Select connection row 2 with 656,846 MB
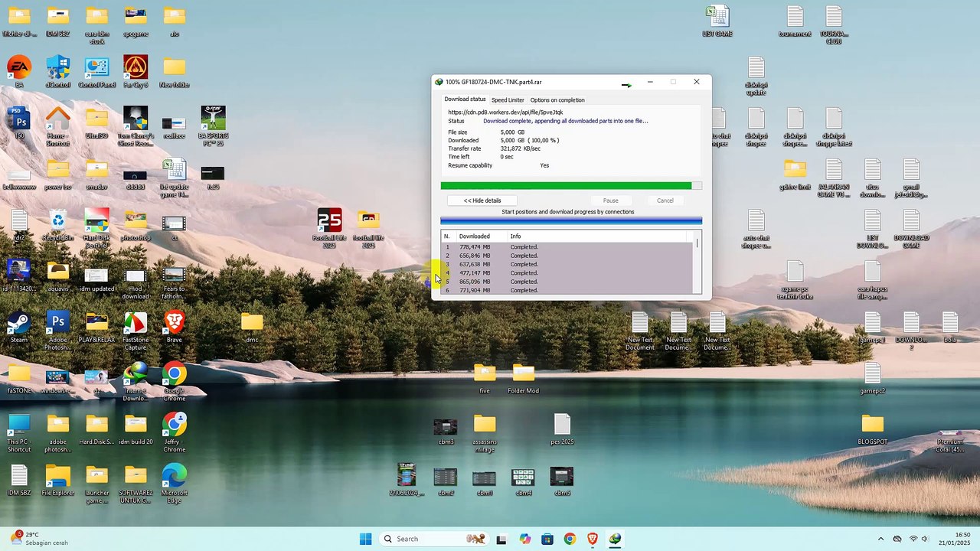Image resolution: width=980 pixels, height=551 pixels. (x=567, y=256)
